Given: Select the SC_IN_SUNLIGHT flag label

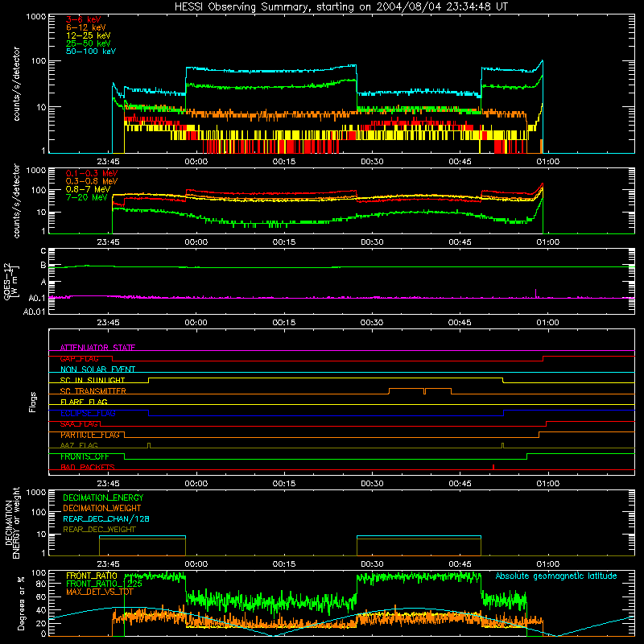Looking at the screenshot, I should pyautogui.click(x=93, y=380).
